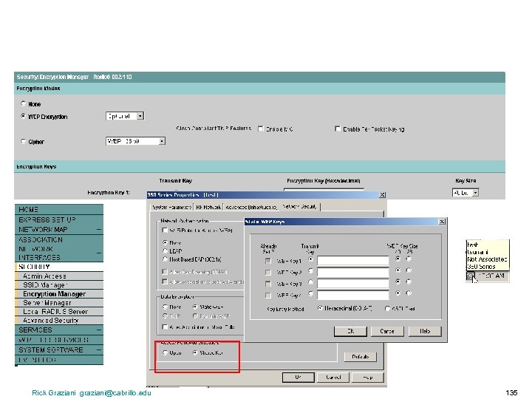This screenshot has width=532, height=399.
Task: Open Encryption Manager under Security
Action: (59, 294)
